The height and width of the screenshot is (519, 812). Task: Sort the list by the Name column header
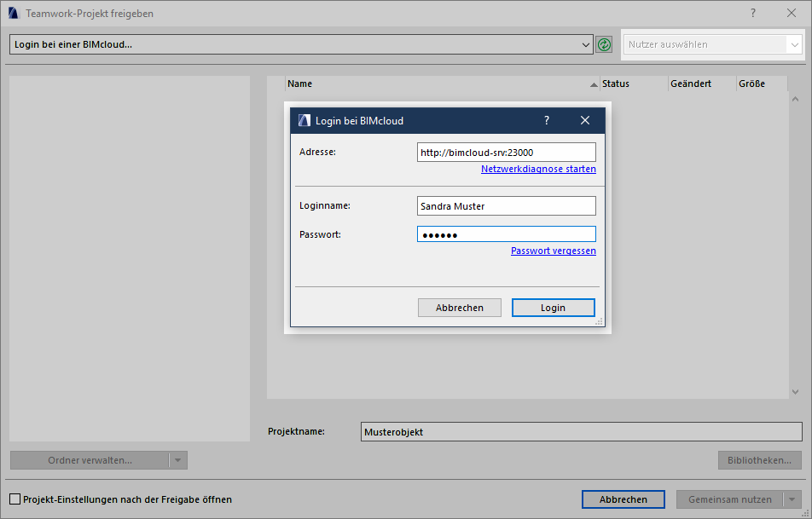442,84
